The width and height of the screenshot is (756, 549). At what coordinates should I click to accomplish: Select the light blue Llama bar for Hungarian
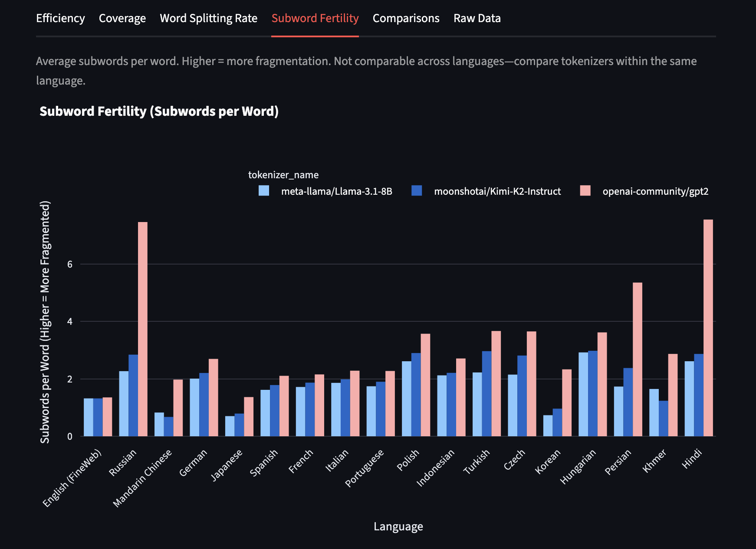tap(583, 394)
